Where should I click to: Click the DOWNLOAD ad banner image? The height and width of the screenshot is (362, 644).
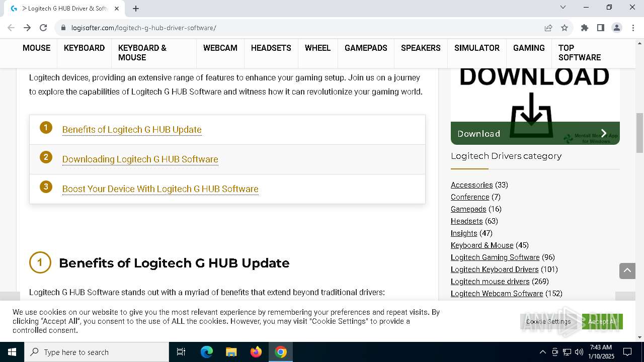click(x=535, y=106)
